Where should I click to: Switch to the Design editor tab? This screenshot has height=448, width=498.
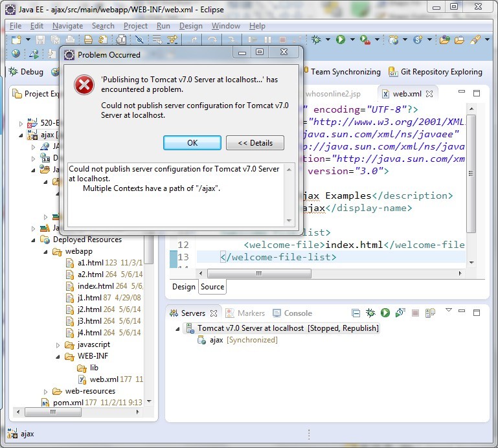tap(183, 287)
